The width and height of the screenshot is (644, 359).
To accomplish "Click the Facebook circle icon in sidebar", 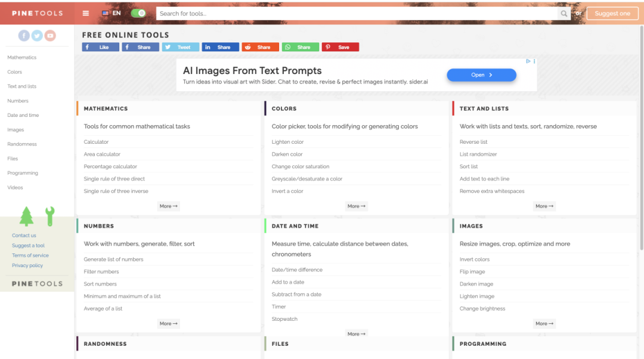I will point(24,36).
